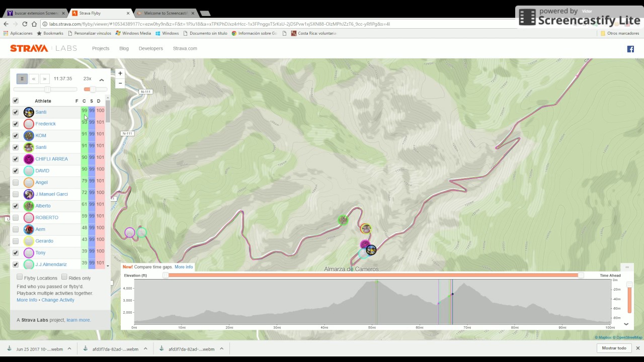Uncheck the DAVID checkbox
644x362 pixels.
coord(16,170)
